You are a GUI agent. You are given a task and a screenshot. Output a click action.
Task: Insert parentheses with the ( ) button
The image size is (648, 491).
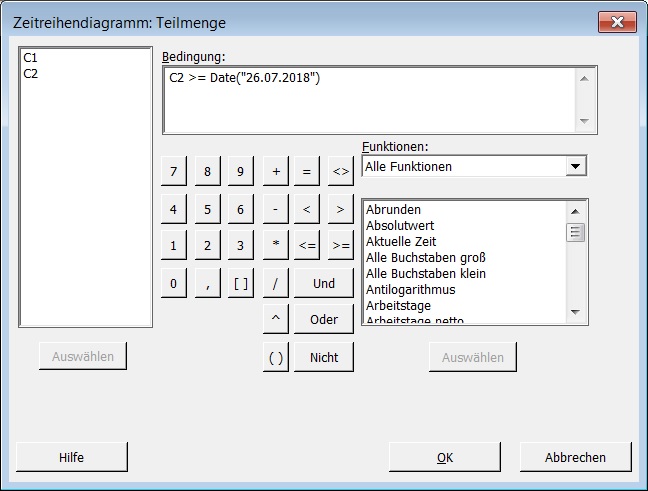276,357
